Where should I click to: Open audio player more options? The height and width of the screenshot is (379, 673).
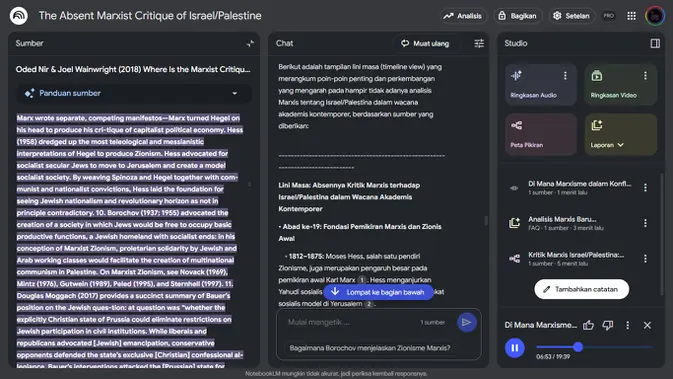pos(628,325)
